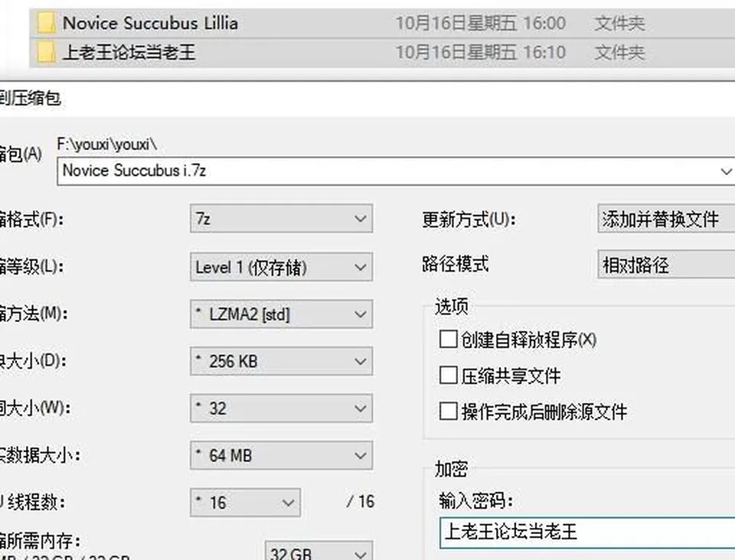Enable 创建自释放程序(X) checkbox
Image resolution: width=735 pixels, height=560 pixels.
coord(448,339)
